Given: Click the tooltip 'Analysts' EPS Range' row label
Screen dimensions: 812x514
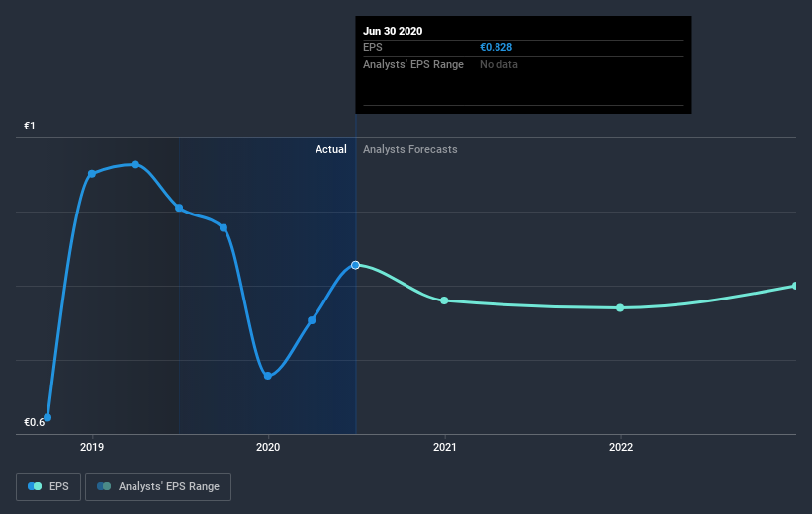Looking at the screenshot, I should click(x=413, y=64).
